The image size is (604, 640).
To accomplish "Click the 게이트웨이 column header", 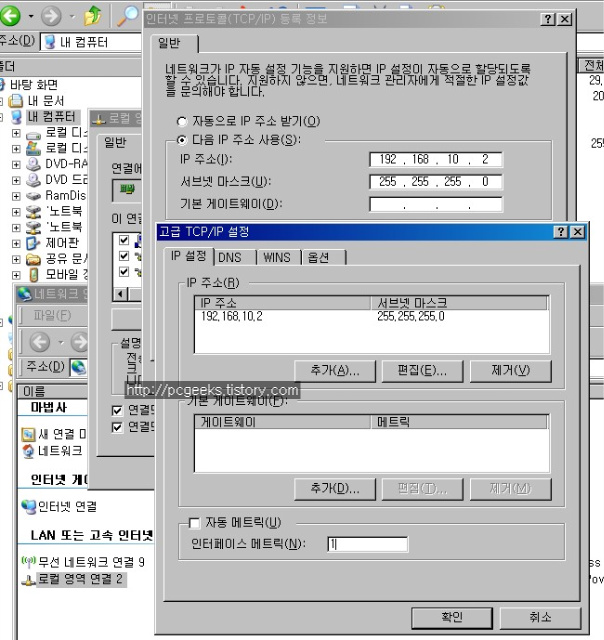I will click(282, 422).
